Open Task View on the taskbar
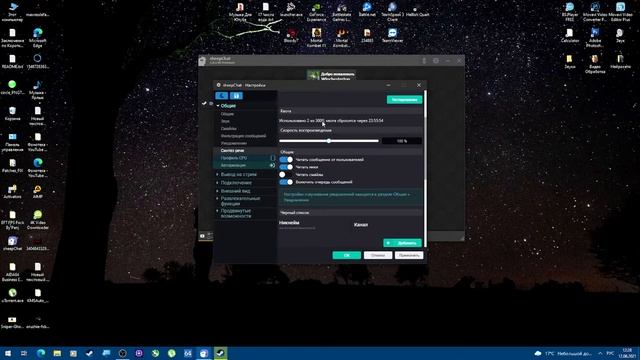640x360 pixels. click(24, 353)
